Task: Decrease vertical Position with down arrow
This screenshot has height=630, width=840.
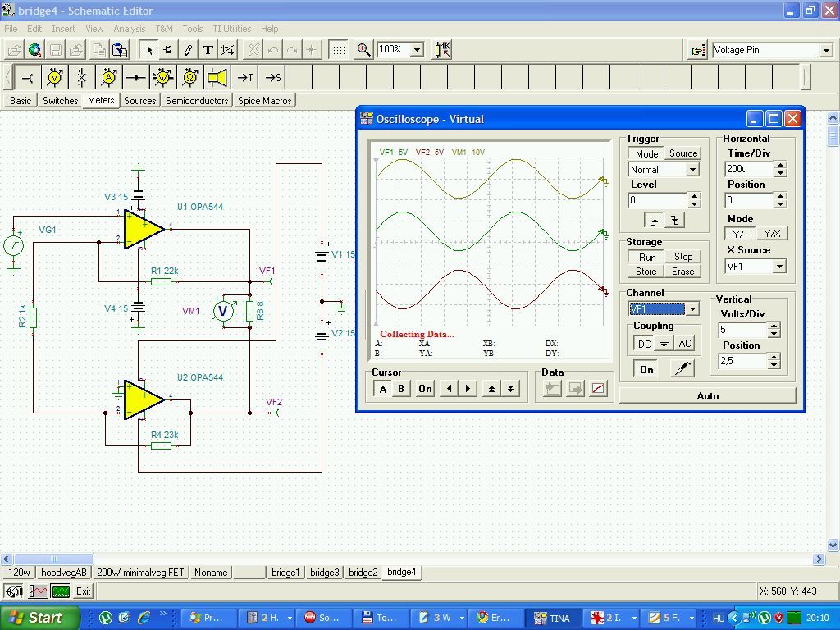Action: (x=774, y=365)
